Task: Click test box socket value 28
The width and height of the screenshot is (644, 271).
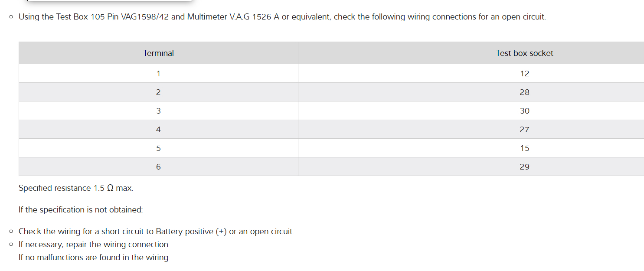Action: click(x=524, y=92)
